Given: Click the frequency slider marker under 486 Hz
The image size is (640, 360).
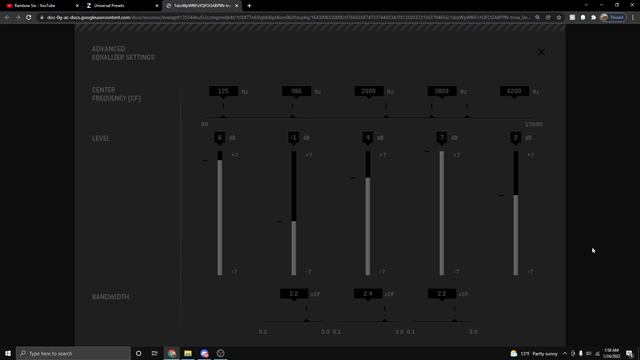Looking at the screenshot, I should coord(292,116).
